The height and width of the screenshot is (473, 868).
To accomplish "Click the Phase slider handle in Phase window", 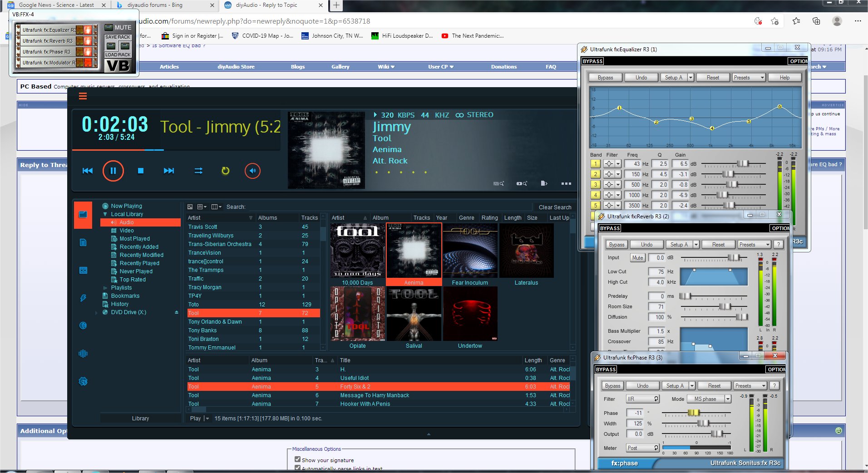I will tap(694, 413).
